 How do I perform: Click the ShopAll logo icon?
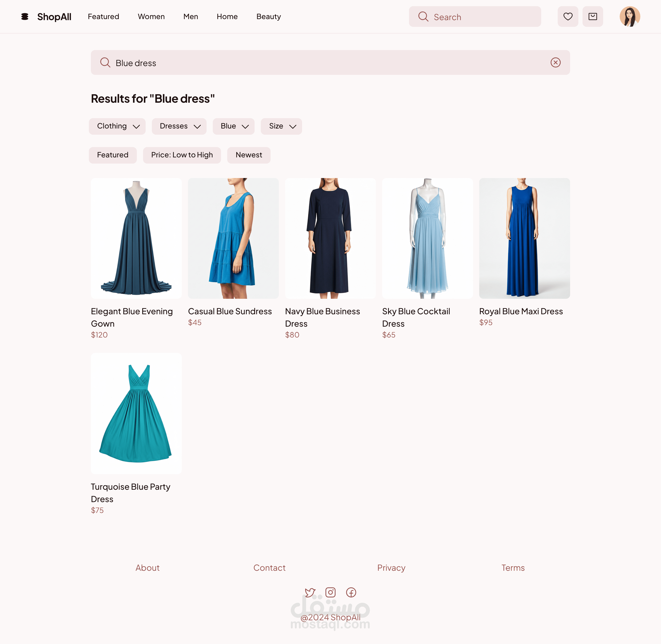(25, 17)
